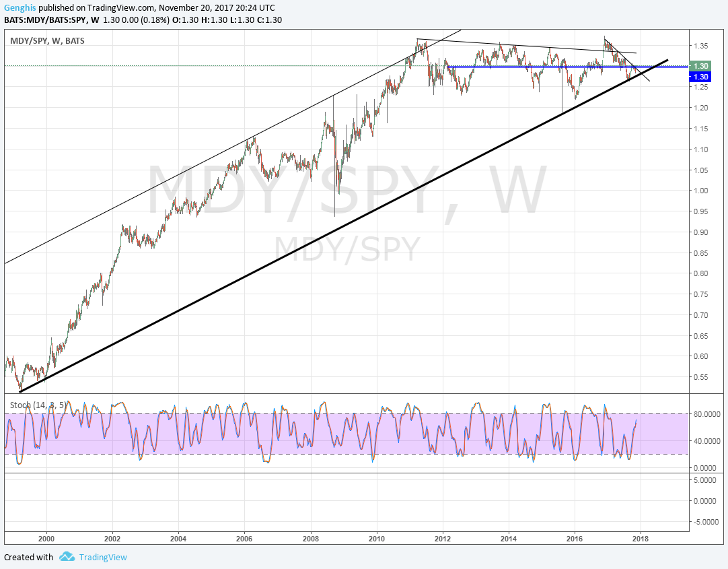Click the 1.00 price axis label
The height and width of the screenshot is (569, 728).
tap(701, 191)
